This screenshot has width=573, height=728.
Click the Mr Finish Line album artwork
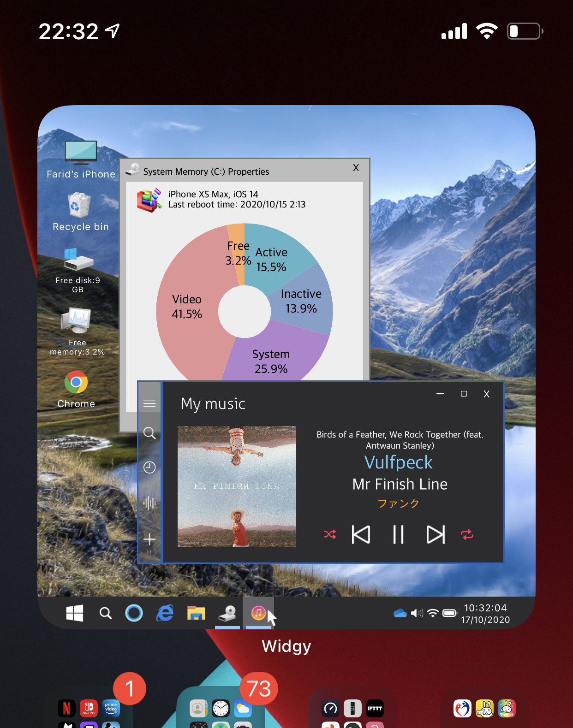tap(237, 486)
